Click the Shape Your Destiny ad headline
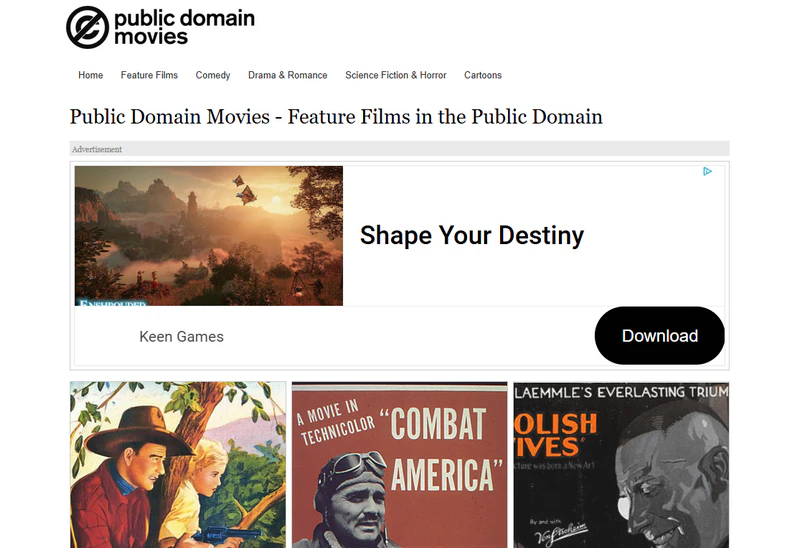Screen dimensions: 800x548 click(472, 235)
